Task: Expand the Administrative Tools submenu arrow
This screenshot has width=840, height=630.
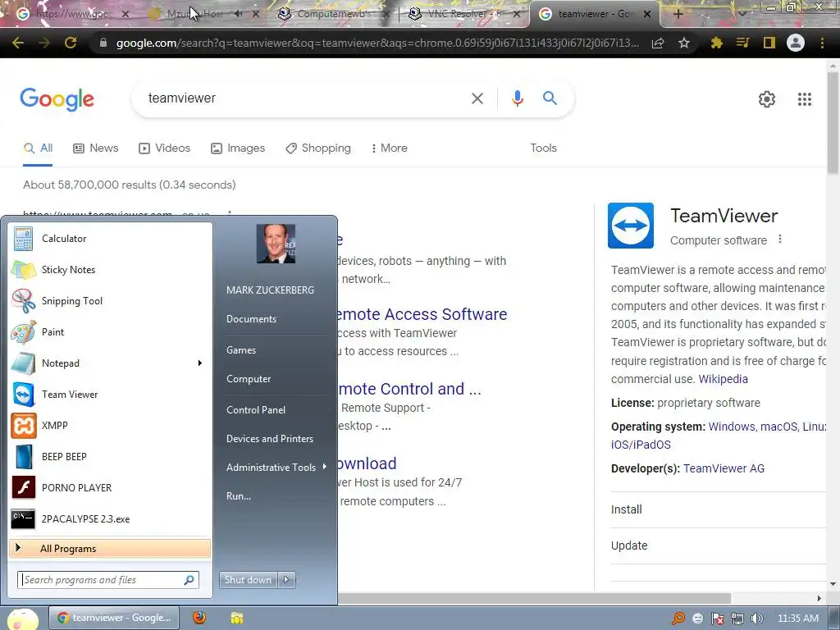Action: (325, 467)
